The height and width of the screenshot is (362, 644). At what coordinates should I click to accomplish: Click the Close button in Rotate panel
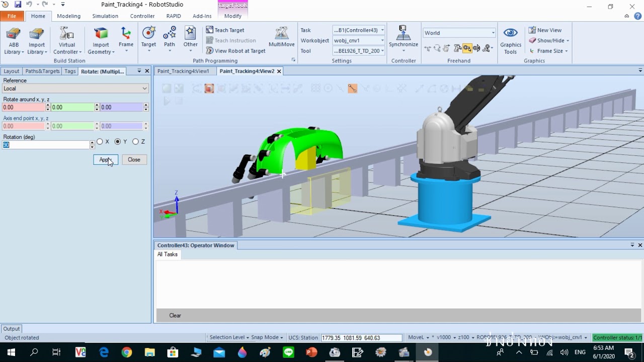134,160
